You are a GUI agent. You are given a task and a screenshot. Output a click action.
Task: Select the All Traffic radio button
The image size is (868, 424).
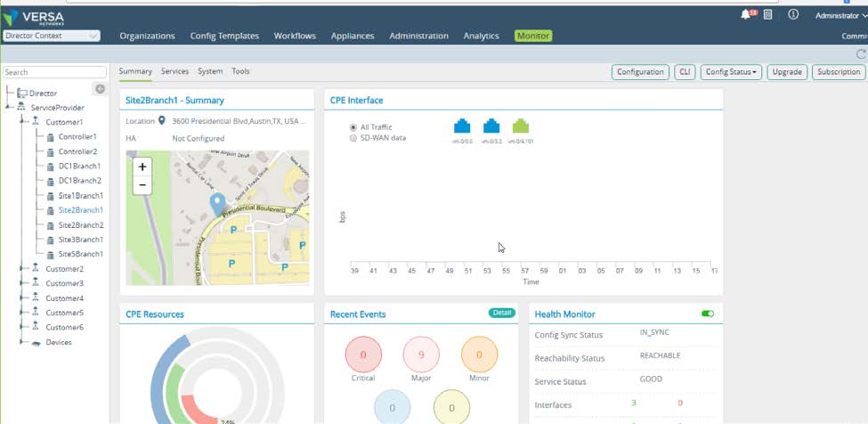pyautogui.click(x=353, y=127)
